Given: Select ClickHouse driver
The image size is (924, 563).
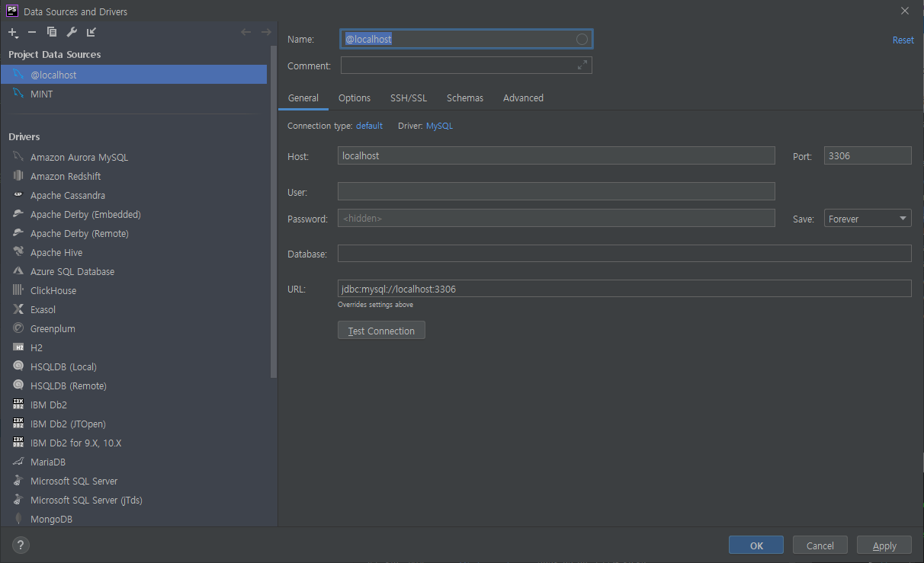Looking at the screenshot, I should coord(133,290).
